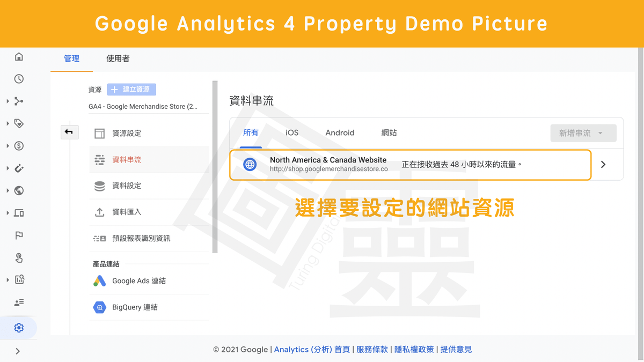Image resolution: width=644 pixels, height=362 pixels.
Task: Open the Monetization dollar icon in sidebar
Action: point(19,146)
